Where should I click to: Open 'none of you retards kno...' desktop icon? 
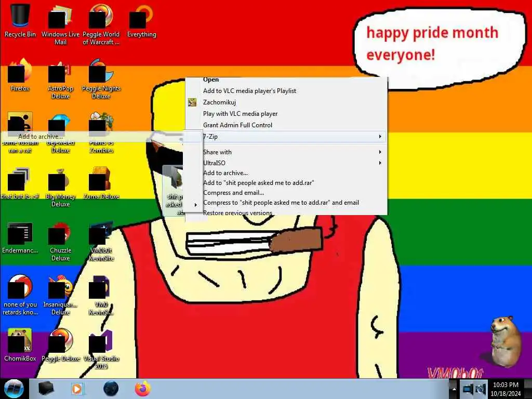tap(20, 295)
